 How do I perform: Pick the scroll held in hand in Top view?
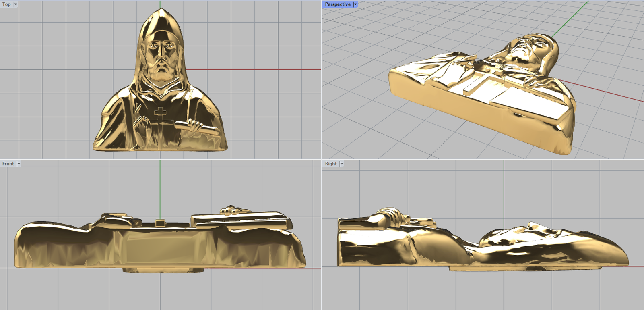[197, 127]
